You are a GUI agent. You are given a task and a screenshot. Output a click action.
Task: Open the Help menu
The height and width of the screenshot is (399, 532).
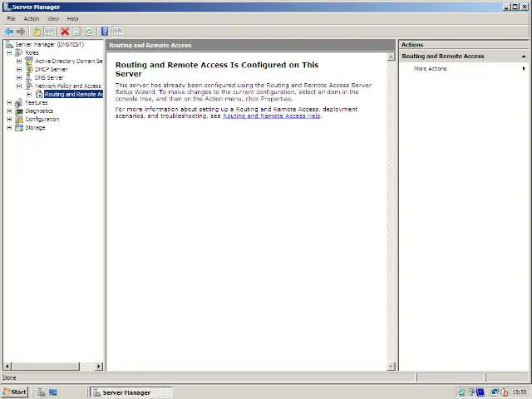[x=72, y=18]
